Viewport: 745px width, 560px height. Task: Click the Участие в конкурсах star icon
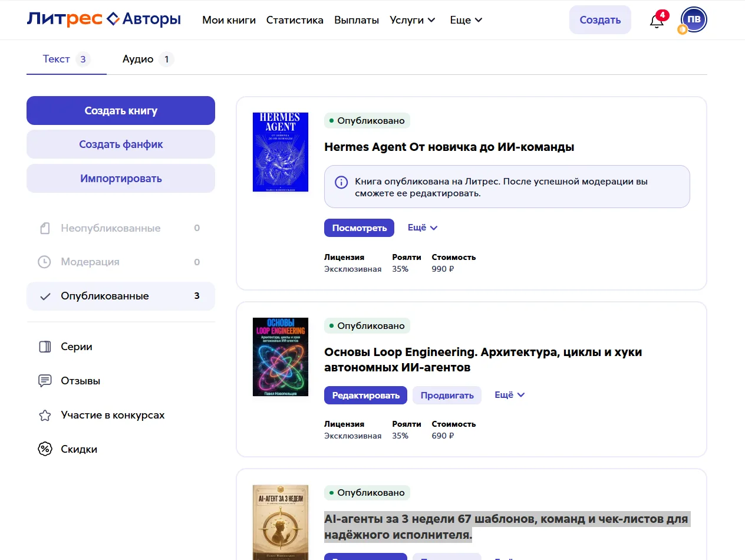pos(45,416)
